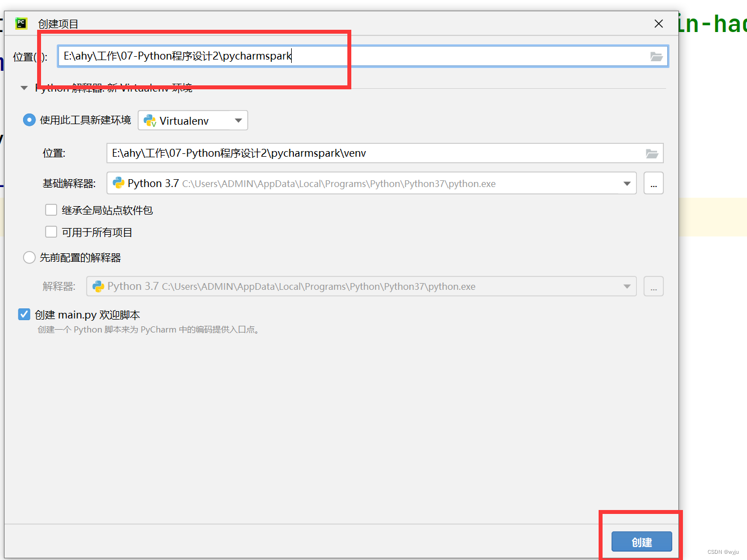Browse folder for project location field
747x560 pixels.
click(x=656, y=57)
